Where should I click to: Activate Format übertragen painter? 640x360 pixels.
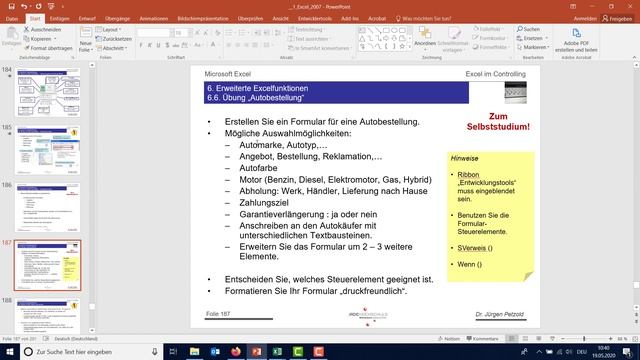(48, 48)
